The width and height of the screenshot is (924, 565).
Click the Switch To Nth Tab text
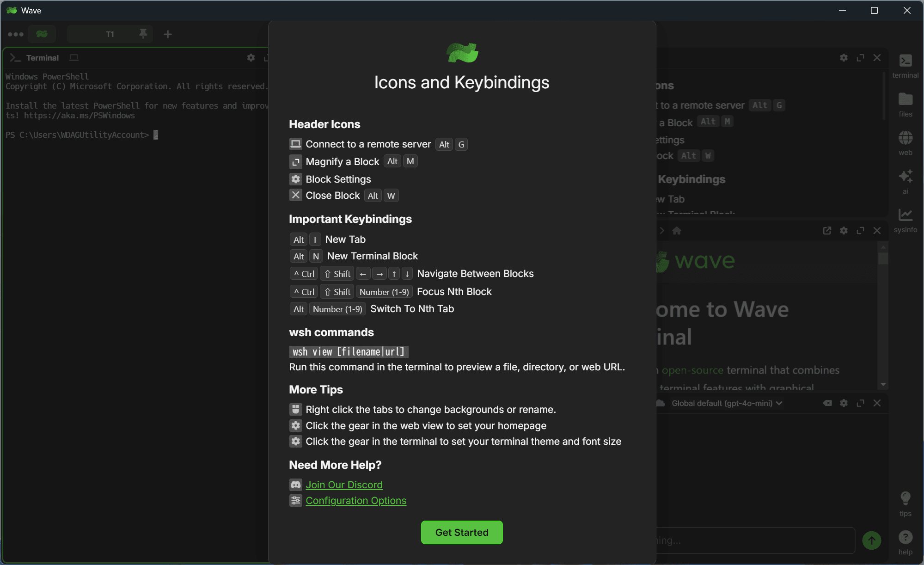[412, 308]
